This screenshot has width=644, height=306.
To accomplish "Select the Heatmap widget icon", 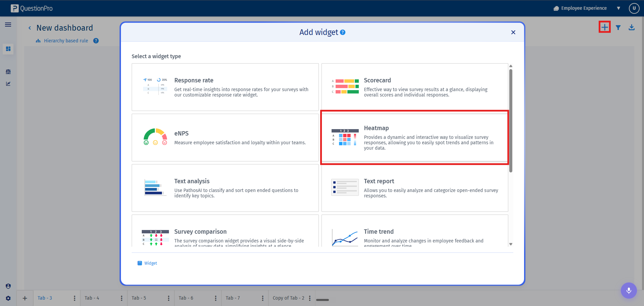I will [x=345, y=137].
